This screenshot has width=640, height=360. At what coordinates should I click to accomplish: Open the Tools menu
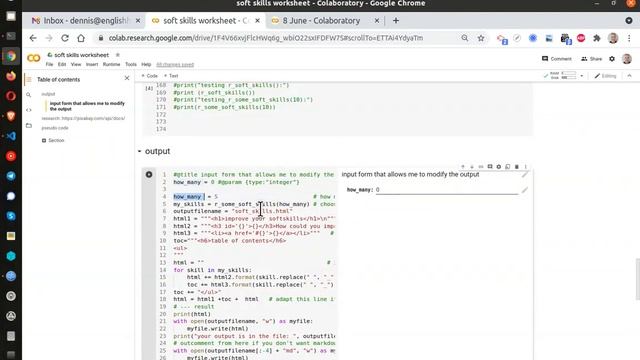click(x=131, y=64)
